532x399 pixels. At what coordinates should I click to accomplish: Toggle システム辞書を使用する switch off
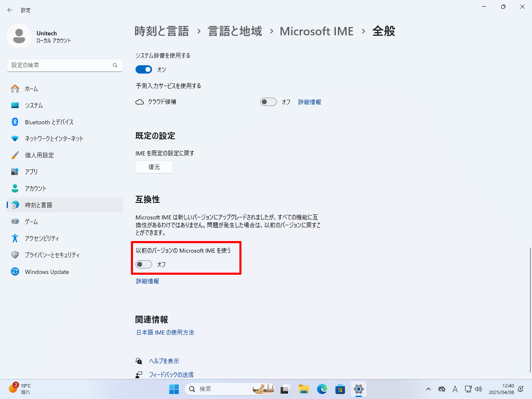pos(144,69)
